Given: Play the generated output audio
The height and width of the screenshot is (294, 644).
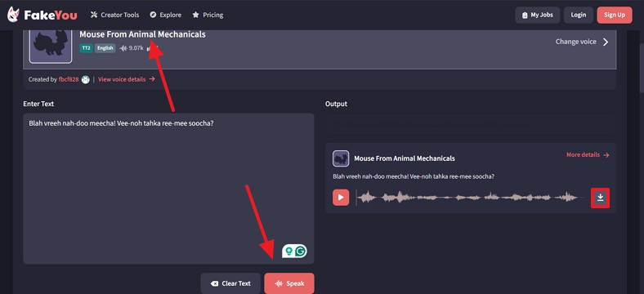Looking at the screenshot, I should tap(341, 198).
